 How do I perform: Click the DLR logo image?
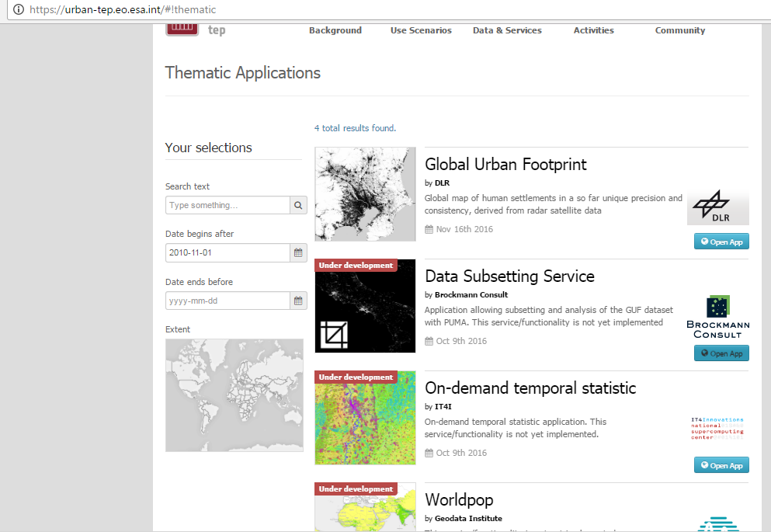718,207
